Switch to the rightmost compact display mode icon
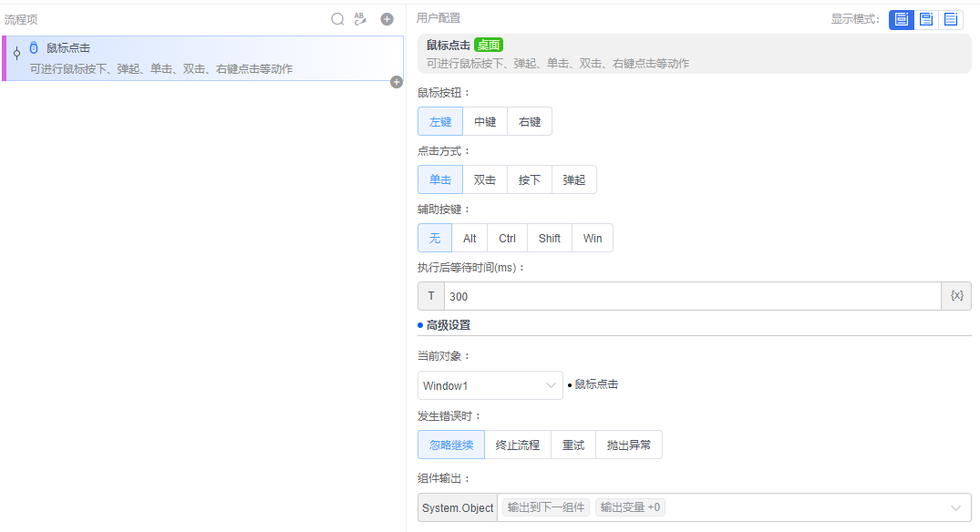Image resolution: width=980 pixels, height=532 pixels. pos(951,19)
